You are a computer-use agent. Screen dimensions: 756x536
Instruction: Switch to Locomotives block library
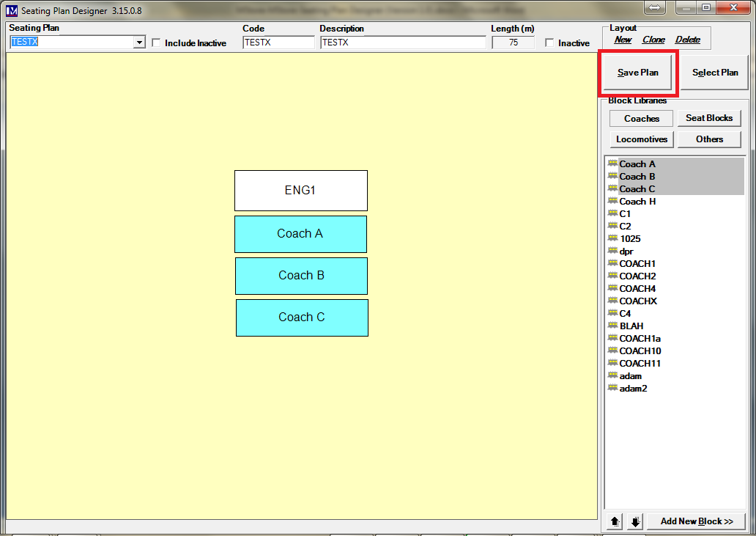pos(641,139)
